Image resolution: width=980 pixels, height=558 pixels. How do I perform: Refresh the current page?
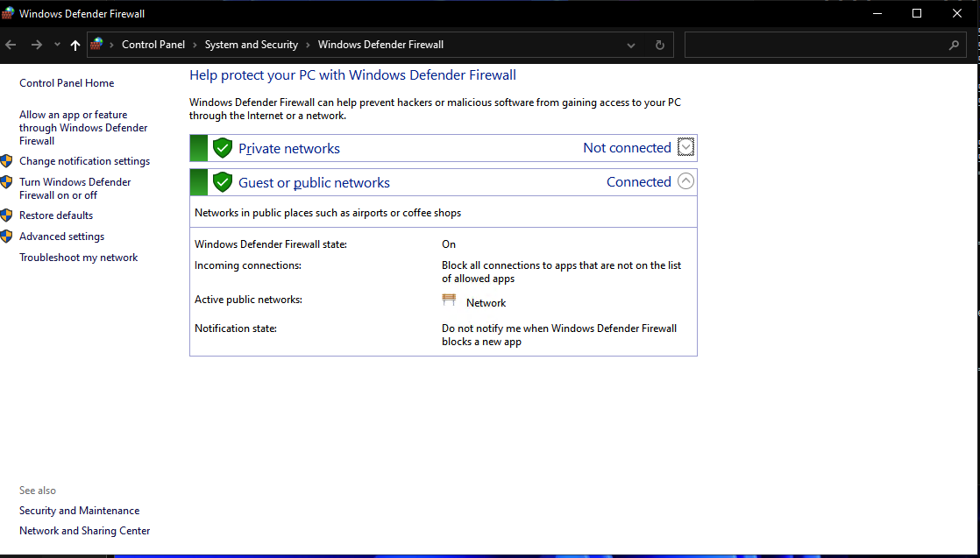[x=659, y=44]
